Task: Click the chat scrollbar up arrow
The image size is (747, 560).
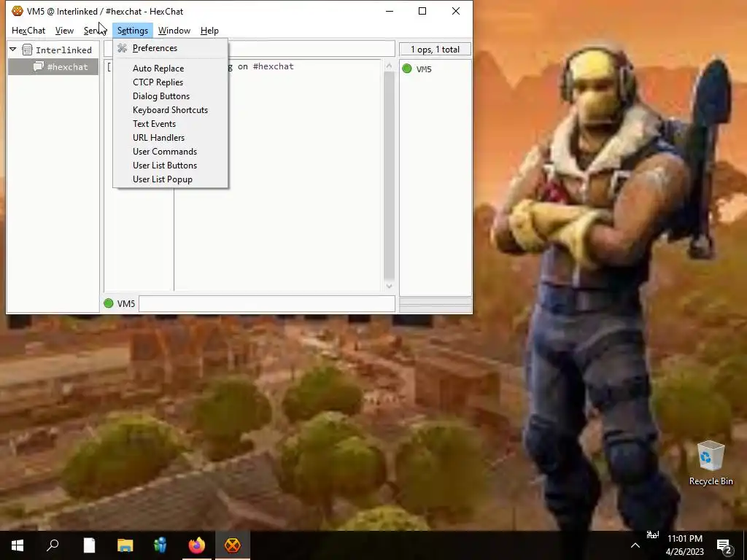Action: tap(389, 66)
